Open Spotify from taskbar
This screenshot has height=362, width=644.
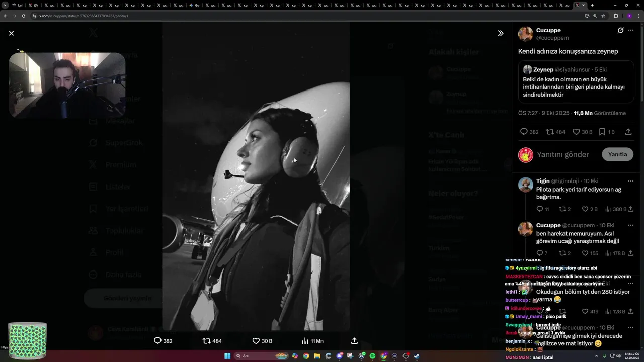coord(372,356)
